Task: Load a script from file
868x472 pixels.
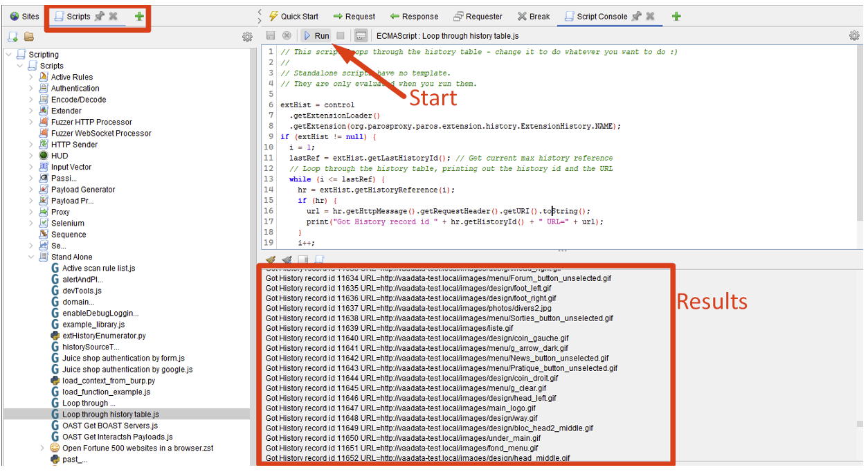Action: (28, 37)
